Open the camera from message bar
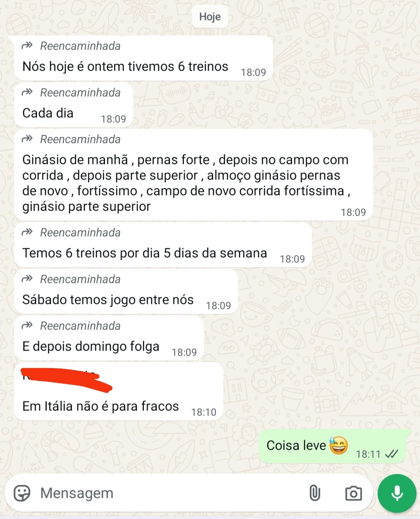Viewport: 420px width, 519px height. point(353,493)
